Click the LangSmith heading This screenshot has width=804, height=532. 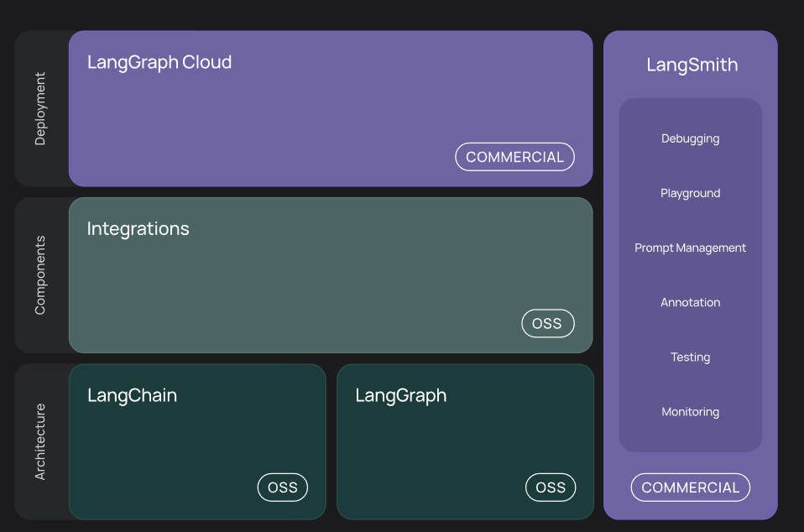point(692,65)
